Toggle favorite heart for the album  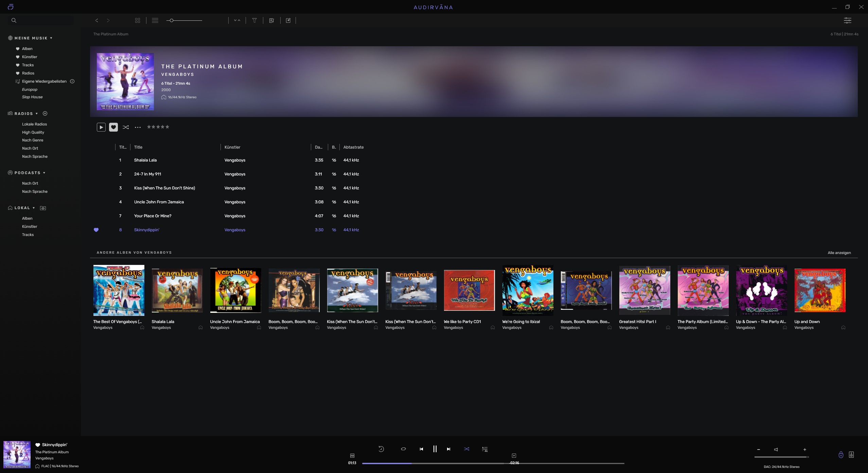click(113, 127)
